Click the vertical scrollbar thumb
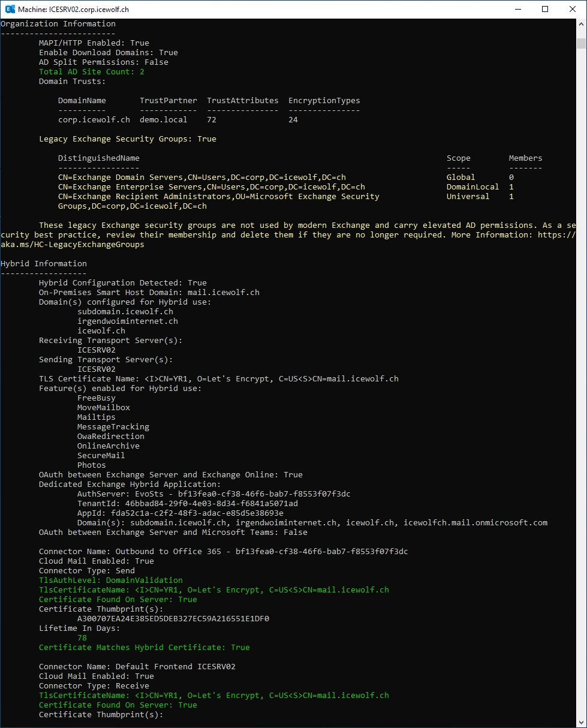 (581, 43)
